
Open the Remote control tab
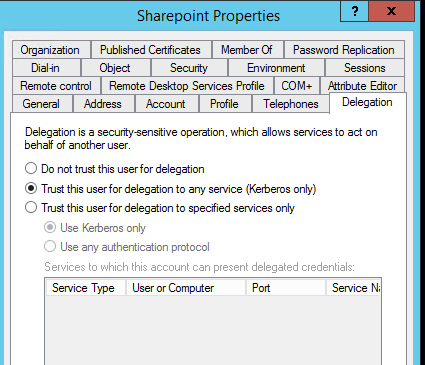click(56, 86)
